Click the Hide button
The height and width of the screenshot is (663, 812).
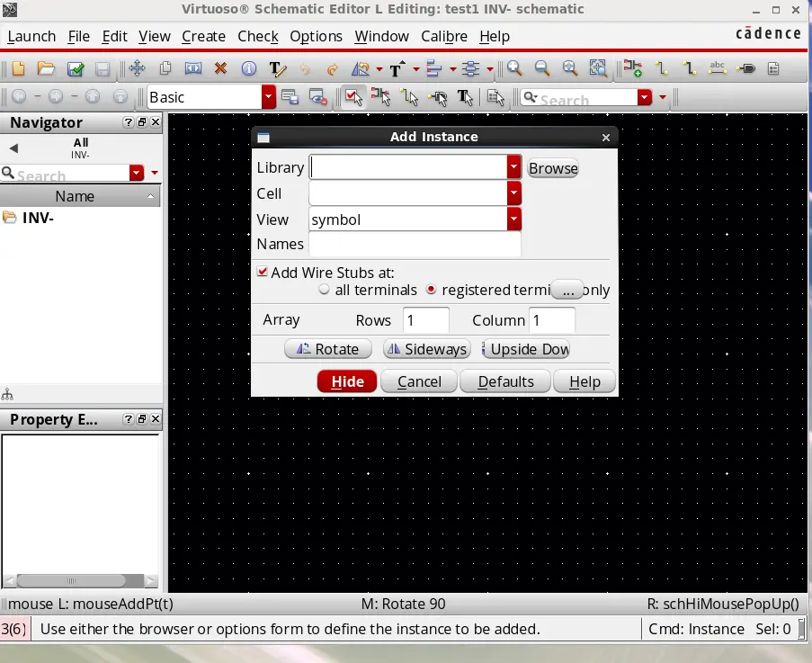pos(347,381)
